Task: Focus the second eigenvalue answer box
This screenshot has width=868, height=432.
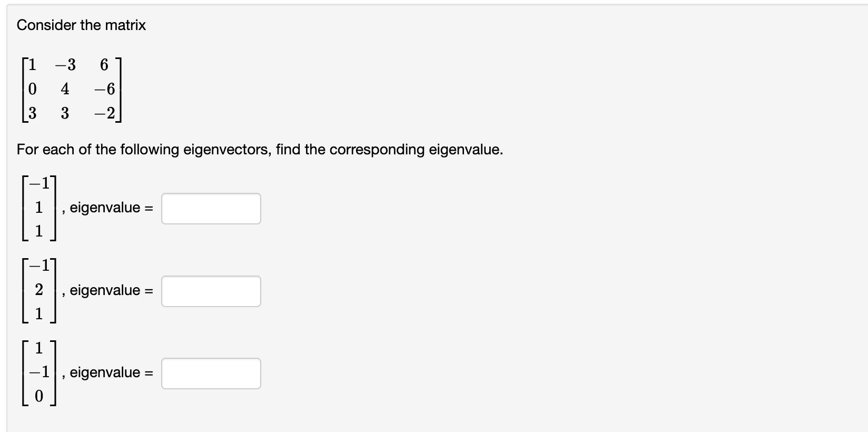Action: [x=211, y=291]
